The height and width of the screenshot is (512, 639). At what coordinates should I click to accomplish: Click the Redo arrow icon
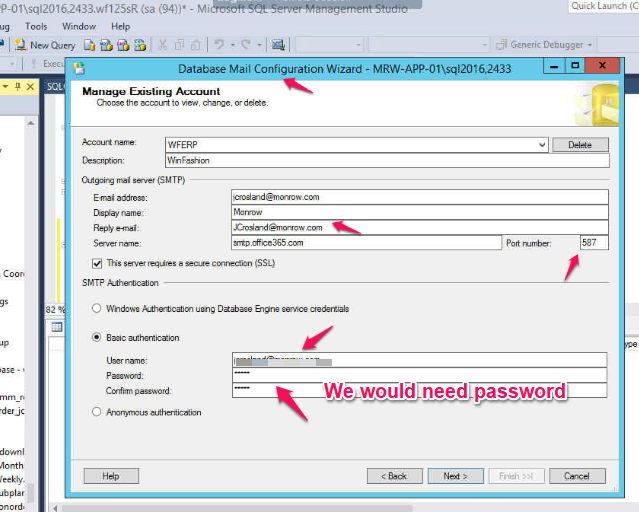[246, 44]
